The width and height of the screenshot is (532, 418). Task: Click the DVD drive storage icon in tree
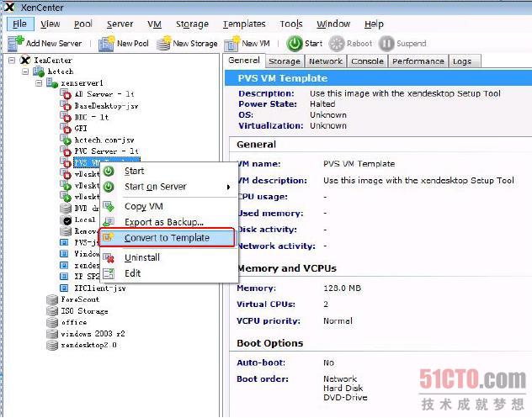pos(66,208)
